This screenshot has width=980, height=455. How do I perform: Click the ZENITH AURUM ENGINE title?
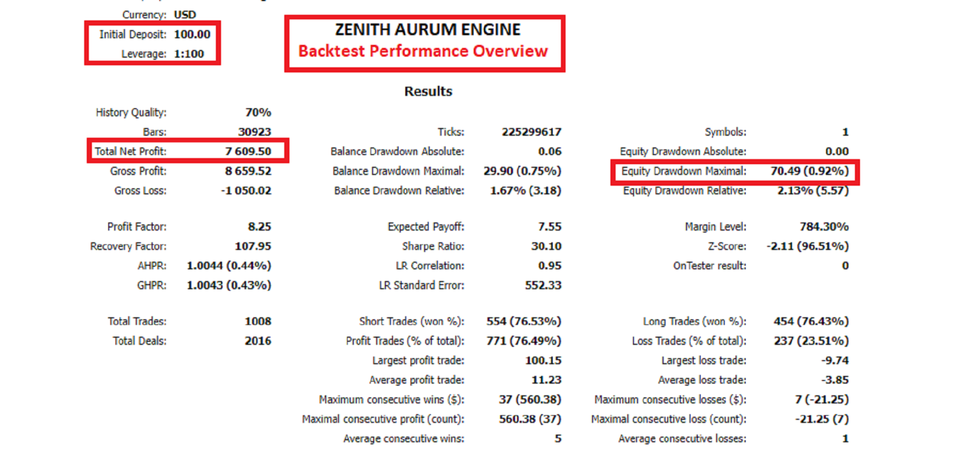(428, 30)
